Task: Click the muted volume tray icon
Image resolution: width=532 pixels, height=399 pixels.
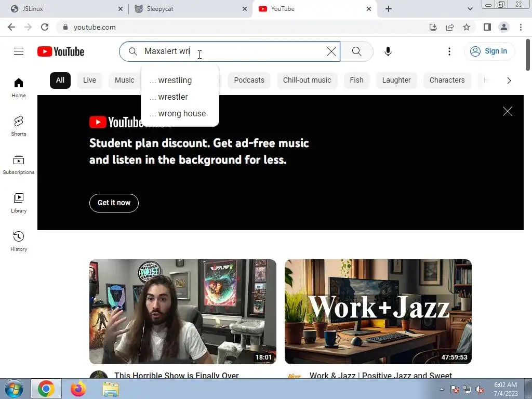Action: (480, 390)
